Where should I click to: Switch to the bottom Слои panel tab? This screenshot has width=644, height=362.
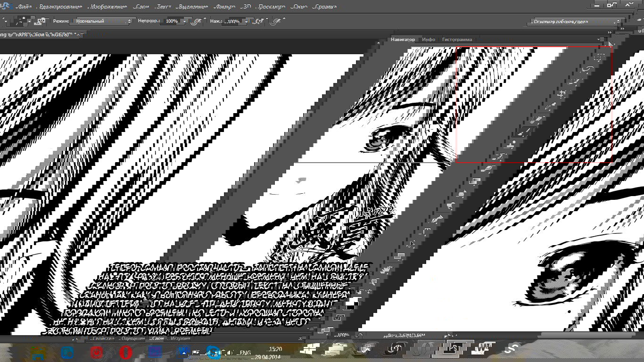pyautogui.click(x=158, y=338)
